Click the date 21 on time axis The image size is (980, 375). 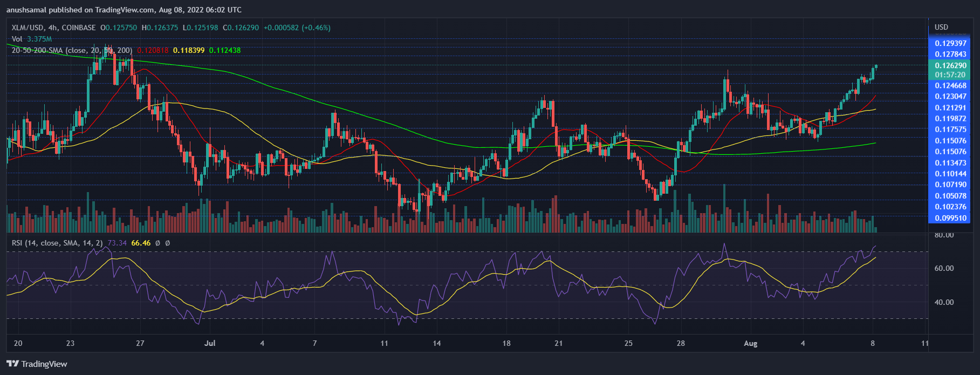[x=559, y=343]
